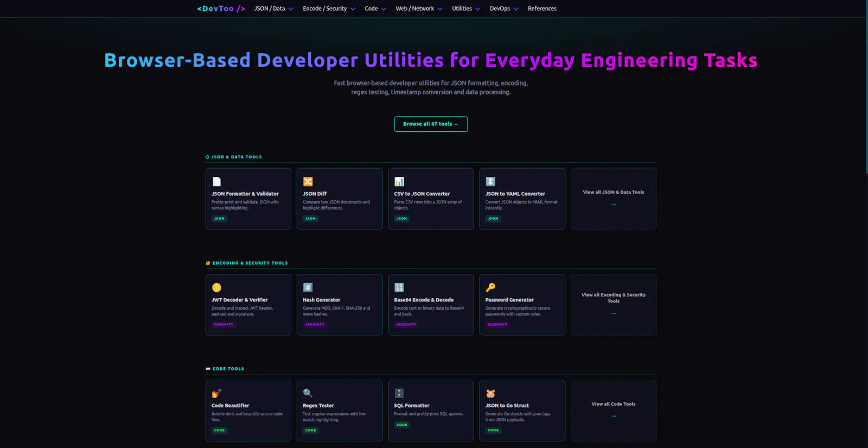Viewport: 868px width, 448px height.
Task: Open the Hash Generator title
Action: click(322, 300)
